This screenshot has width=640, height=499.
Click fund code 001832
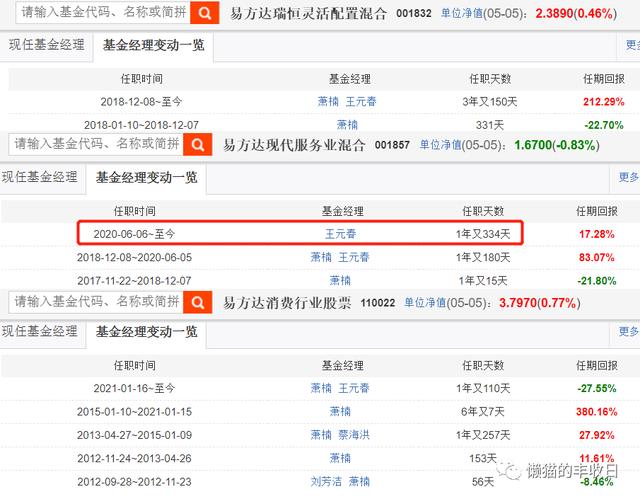[x=414, y=13]
